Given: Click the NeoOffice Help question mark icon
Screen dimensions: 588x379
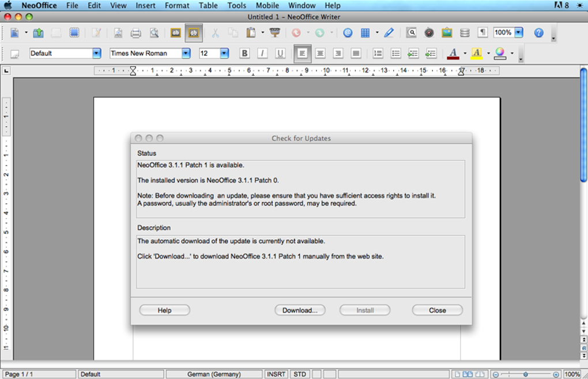Looking at the screenshot, I should (539, 33).
